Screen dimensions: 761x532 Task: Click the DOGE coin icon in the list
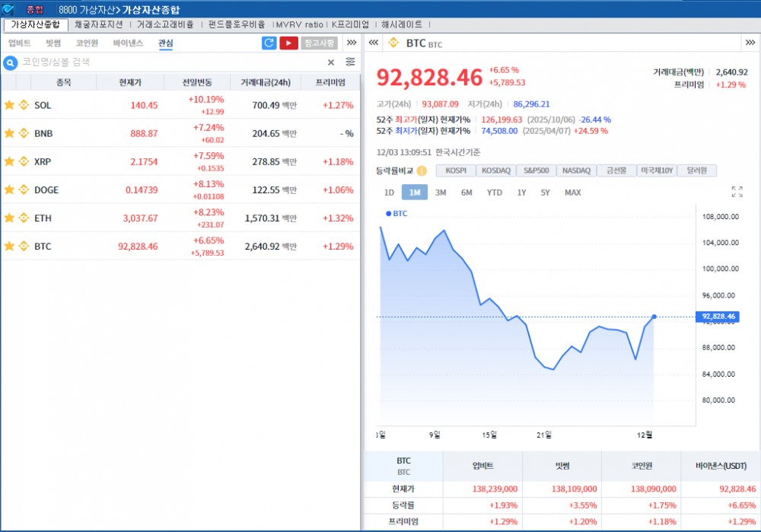pos(24,190)
